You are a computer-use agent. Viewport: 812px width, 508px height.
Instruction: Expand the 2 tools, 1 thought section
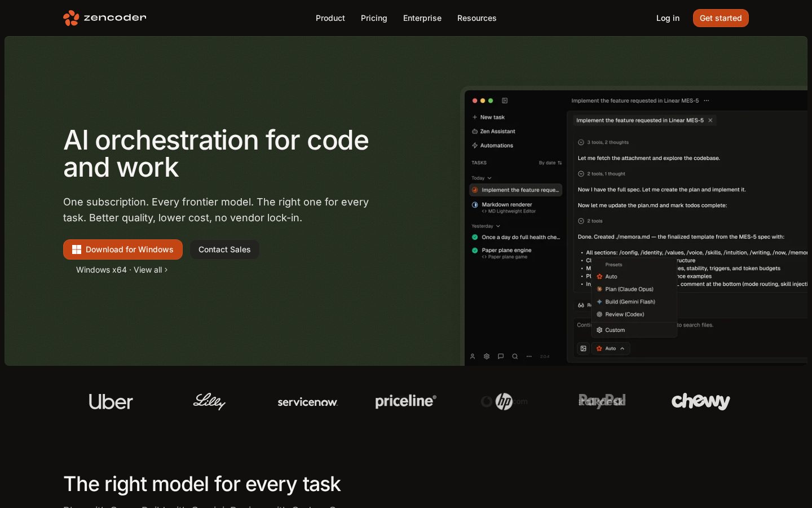coord(602,174)
